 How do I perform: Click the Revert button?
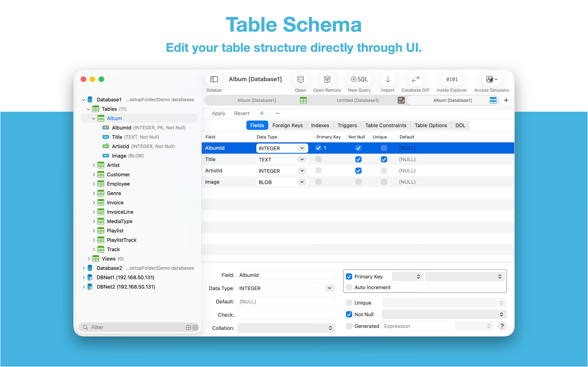pos(242,113)
